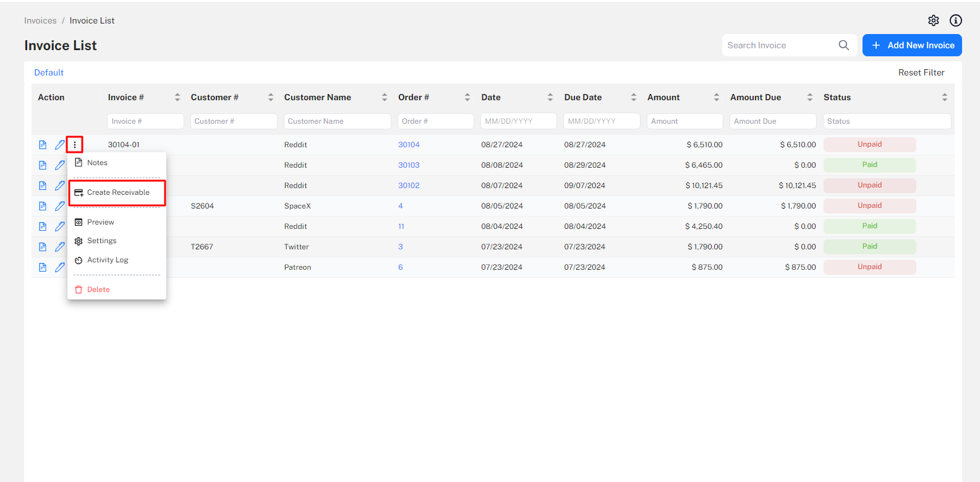Click the Date filter field

519,121
